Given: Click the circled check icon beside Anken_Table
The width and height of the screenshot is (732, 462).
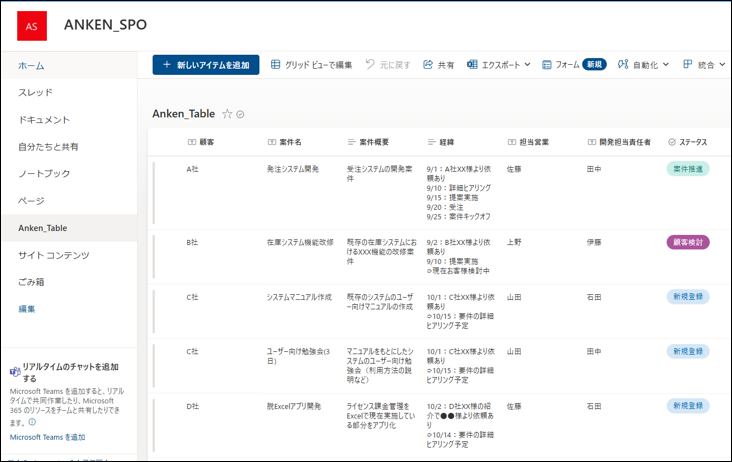Looking at the screenshot, I should [241, 114].
